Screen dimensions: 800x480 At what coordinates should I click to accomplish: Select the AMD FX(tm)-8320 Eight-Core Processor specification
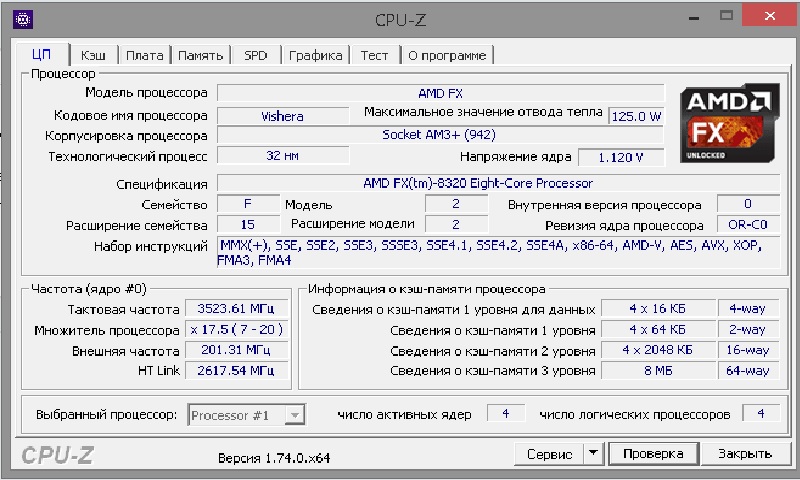[498, 183]
